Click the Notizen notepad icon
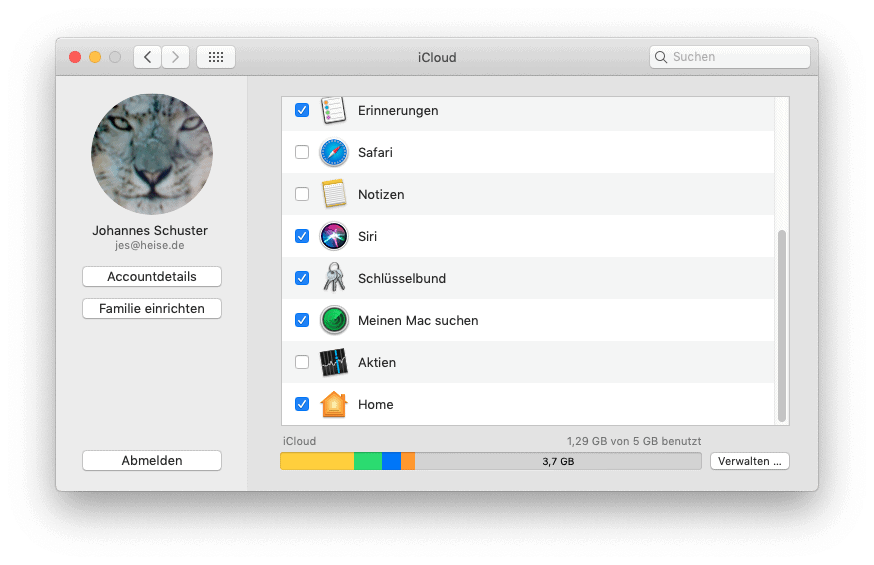874x565 pixels. (x=333, y=194)
